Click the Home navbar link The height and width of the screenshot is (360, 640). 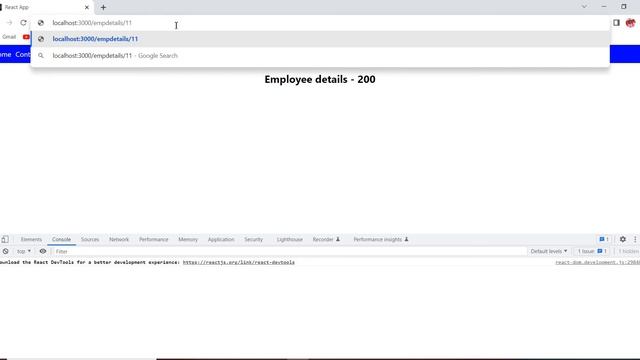(x=5, y=54)
